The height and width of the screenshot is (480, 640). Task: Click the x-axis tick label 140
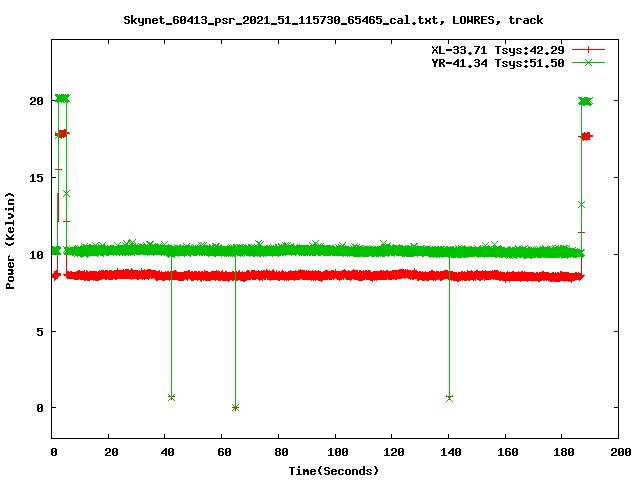click(451, 452)
